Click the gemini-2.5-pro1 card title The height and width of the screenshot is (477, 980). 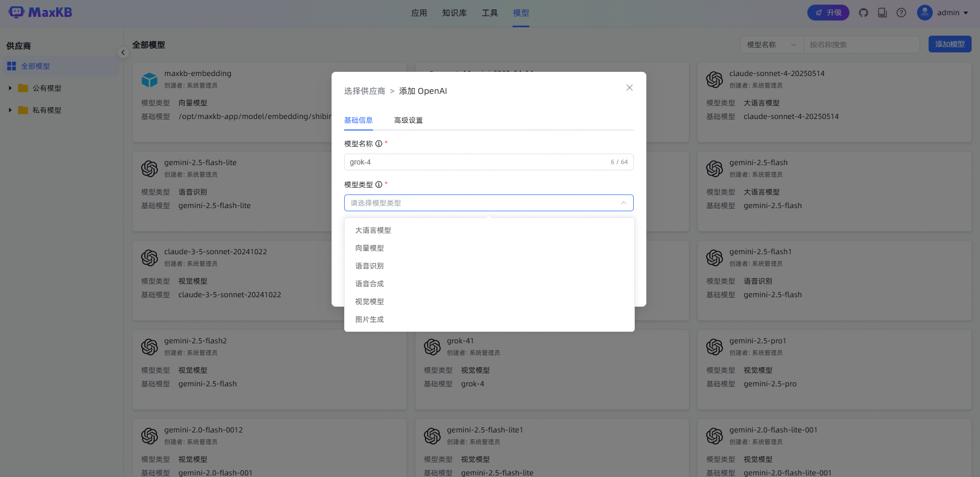click(x=758, y=341)
